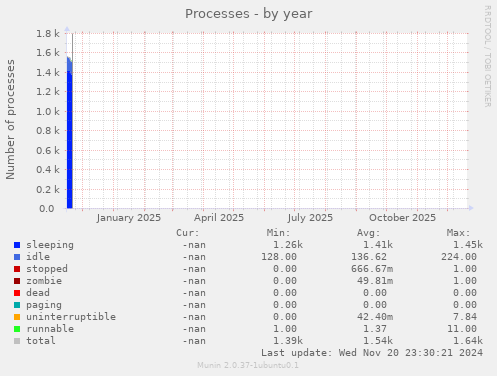
Task: Select the 'stopped' legend label
Action: (x=47, y=269)
